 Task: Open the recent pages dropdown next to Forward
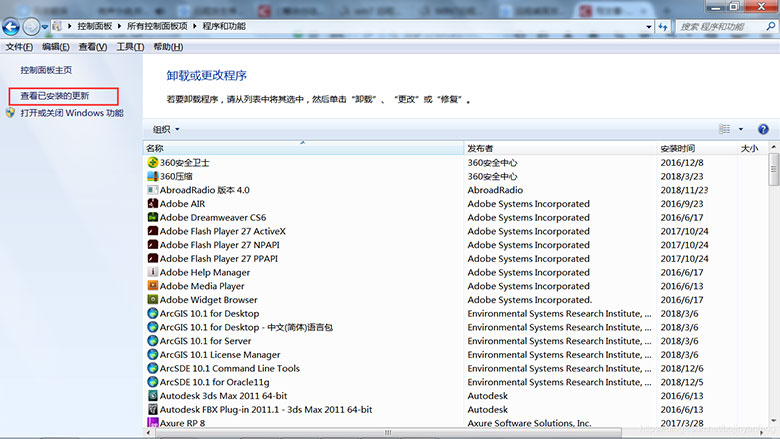(44, 27)
